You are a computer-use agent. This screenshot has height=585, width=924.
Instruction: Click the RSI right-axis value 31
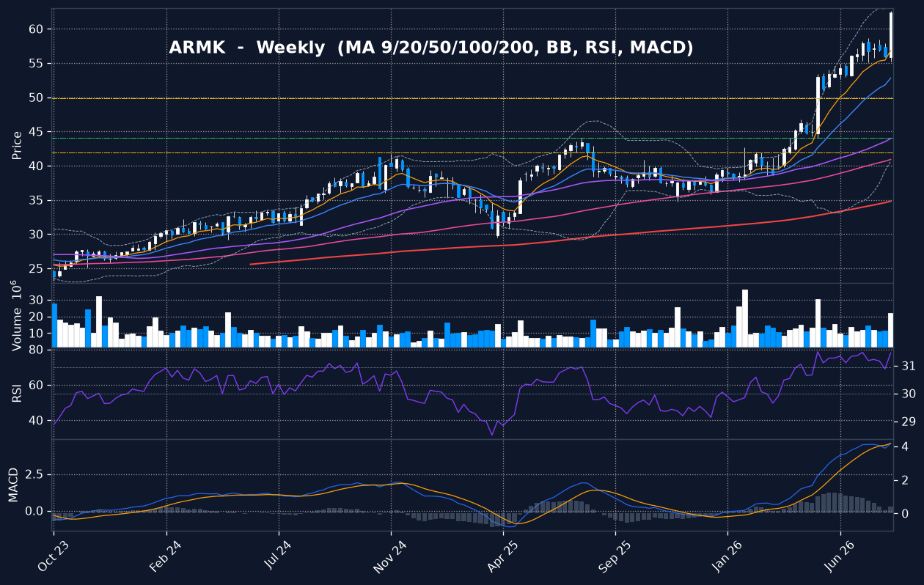pos(908,366)
